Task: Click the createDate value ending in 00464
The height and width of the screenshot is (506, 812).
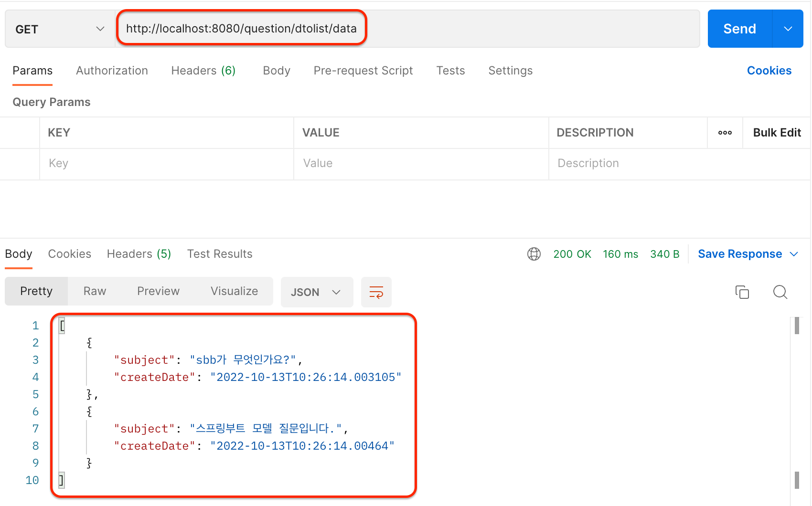Action: (x=302, y=446)
